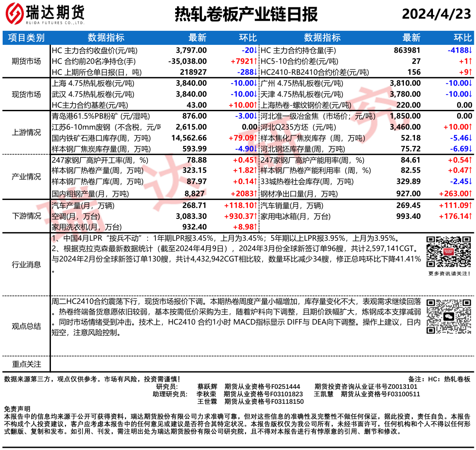476x450 pixels.
Task: Click the "下游情况" category cell
Action: click(x=26, y=216)
